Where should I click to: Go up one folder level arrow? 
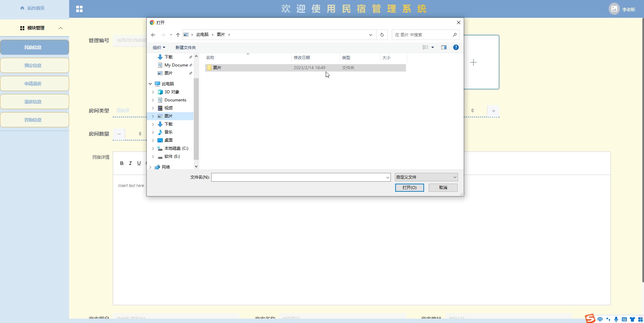tap(178, 35)
